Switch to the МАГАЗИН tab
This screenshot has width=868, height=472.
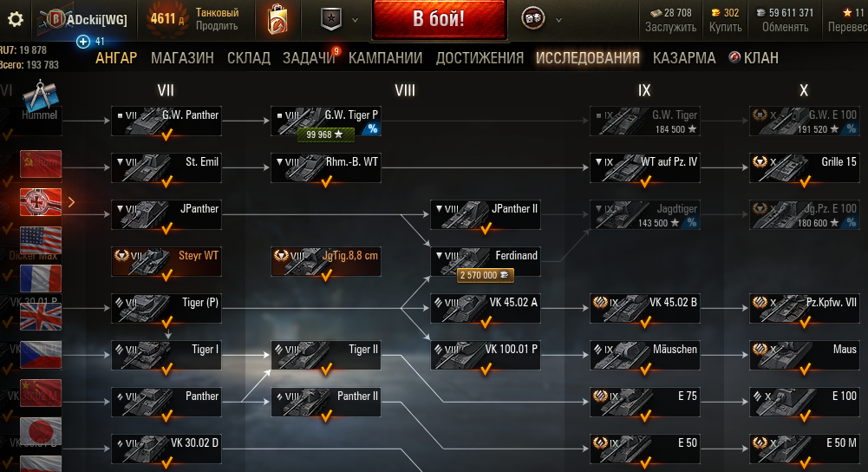(x=182, y=57)
